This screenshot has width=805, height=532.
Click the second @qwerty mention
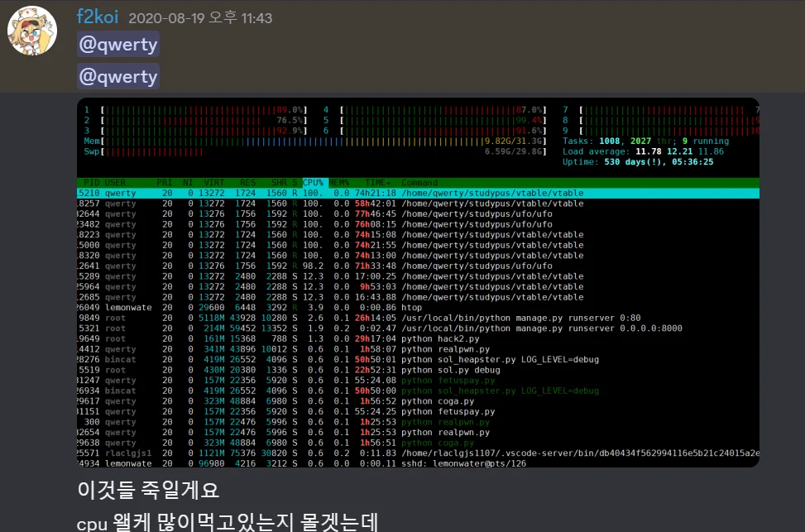click(x=118, y=76)
